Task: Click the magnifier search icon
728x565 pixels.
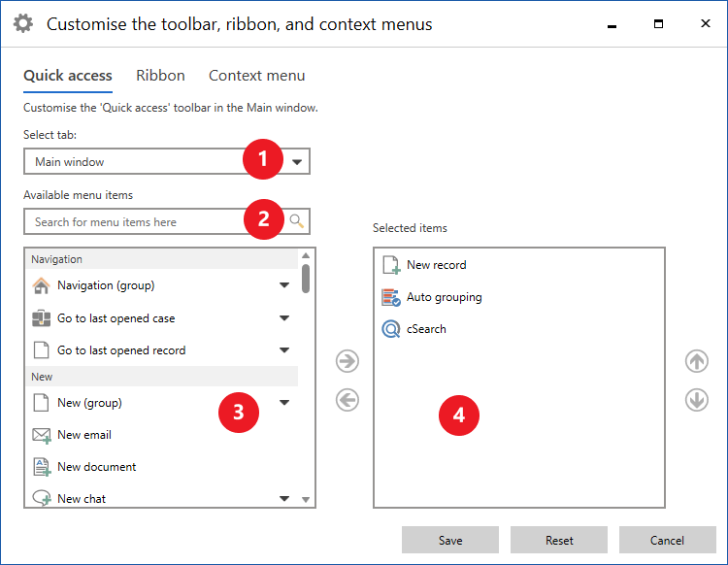Action: (297, 221)
